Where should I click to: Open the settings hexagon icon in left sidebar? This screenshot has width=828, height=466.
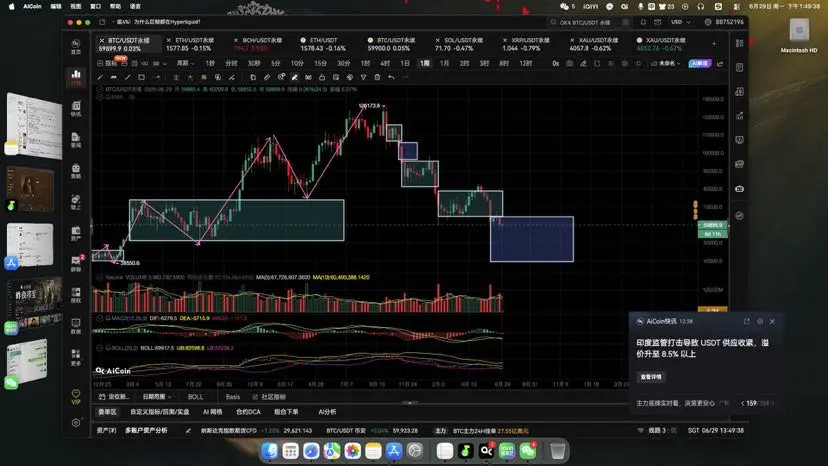(x=76, y=423)
